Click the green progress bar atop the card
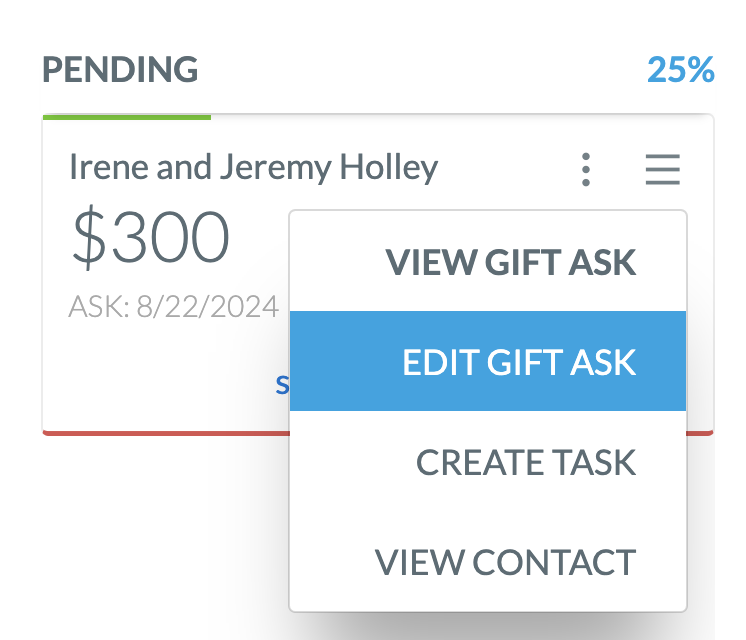Image resolution: width=746 pixels, height=640 pixels. [x=127, y=117]
